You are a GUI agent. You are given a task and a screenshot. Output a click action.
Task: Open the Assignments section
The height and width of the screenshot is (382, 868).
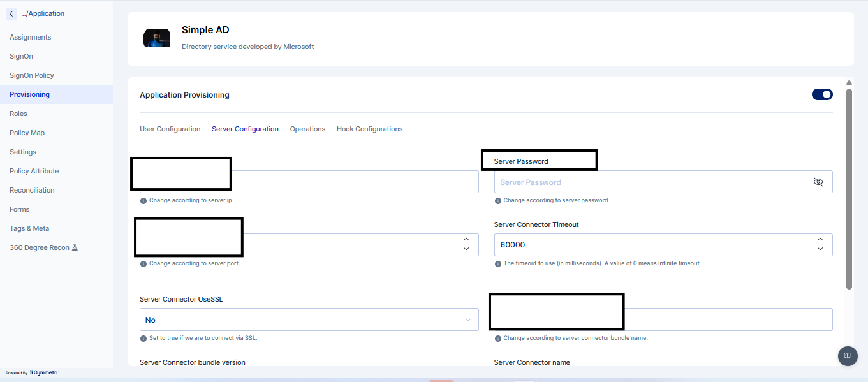tap(30, 37)
